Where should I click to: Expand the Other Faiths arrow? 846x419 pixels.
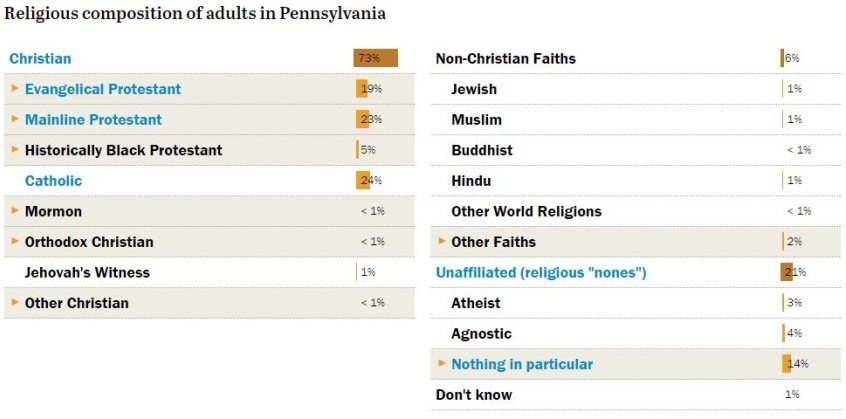pos(441,241)
